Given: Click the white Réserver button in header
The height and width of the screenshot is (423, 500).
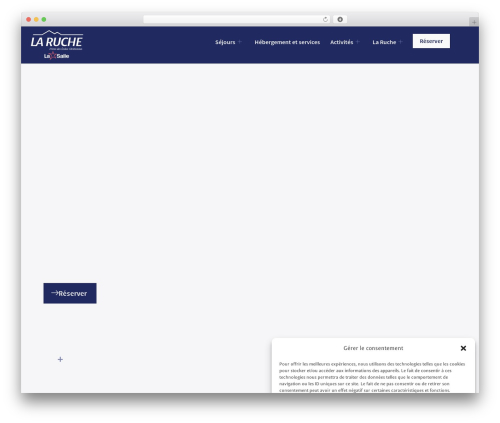Looking at the screenshot, I should pyautogui.click(x=431, y=41).
